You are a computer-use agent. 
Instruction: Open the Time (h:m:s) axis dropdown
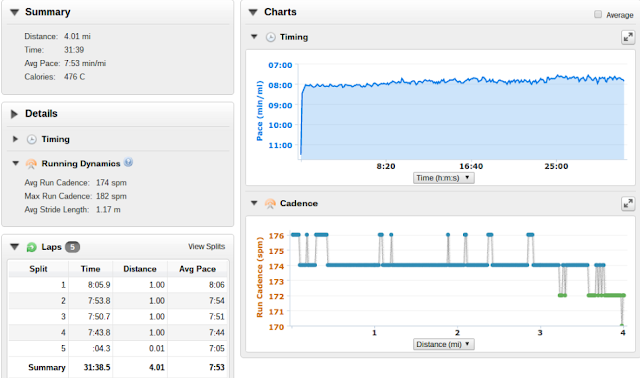click(444, 178)
